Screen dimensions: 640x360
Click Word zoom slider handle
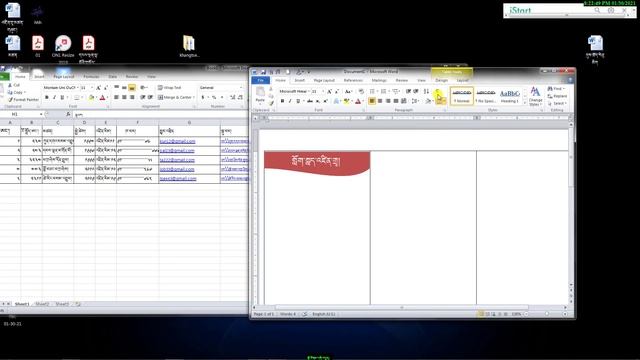pos(547,314)
